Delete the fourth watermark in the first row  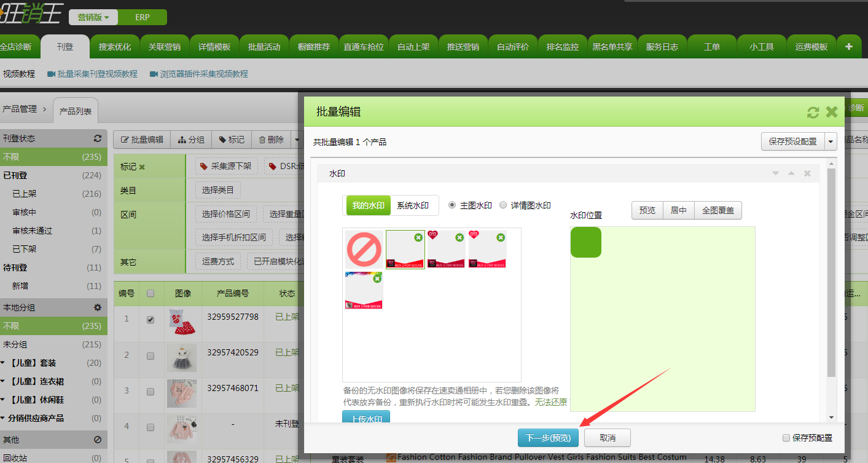coord(501,237)
